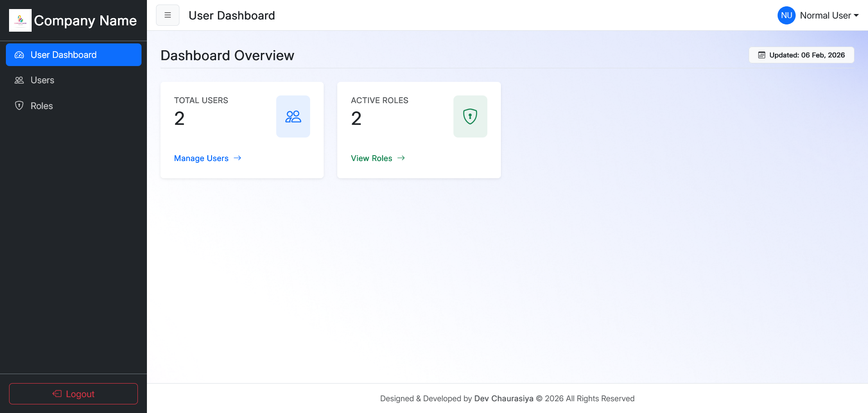The height and width of the screenshot is (413, 868).
Task: Click the Updated 06 Feb, 2026 date text
Action: tap(807, 55)
